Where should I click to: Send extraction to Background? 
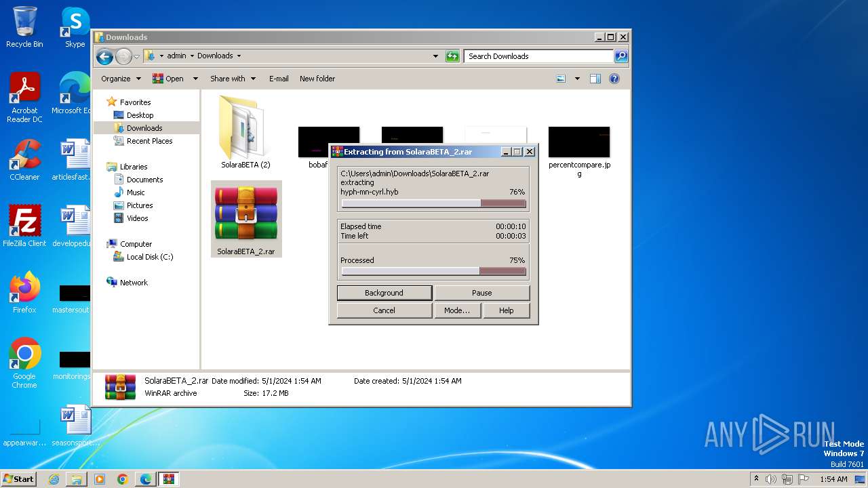click(x=384, y=293)
